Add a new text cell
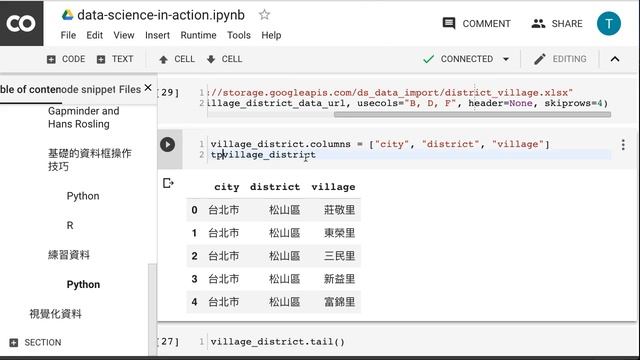Screen dimensions: 640x360 click(115, 59)
